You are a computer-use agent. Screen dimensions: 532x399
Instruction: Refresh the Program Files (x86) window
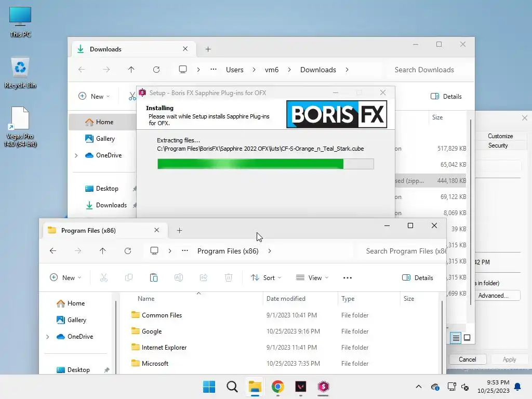[128, 251]
